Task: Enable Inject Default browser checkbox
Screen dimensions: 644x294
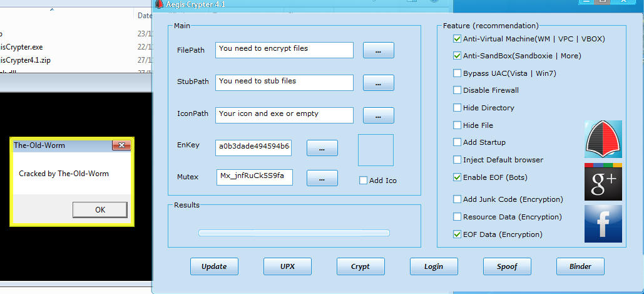Action: 457,159
